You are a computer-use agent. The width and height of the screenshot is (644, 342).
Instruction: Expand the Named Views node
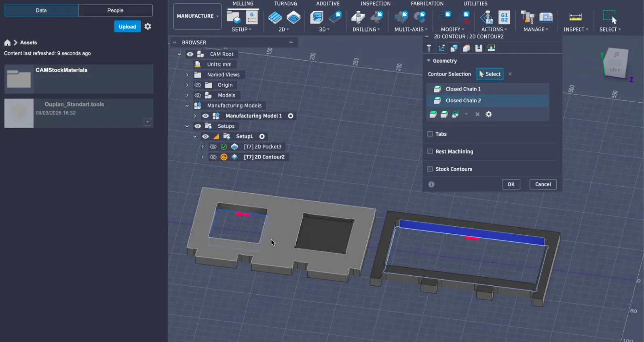point(187,75)
